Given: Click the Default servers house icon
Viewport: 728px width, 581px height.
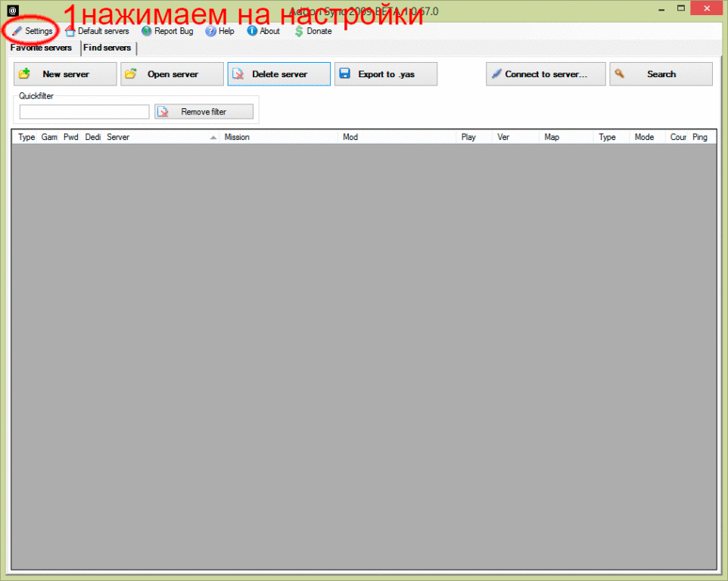Looking at the screenshot, I should click(x=70, y=31).
